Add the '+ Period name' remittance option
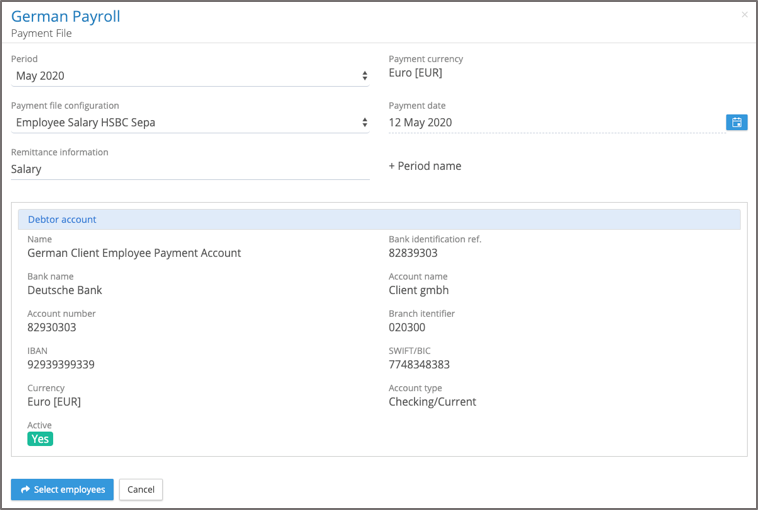The width and height of the screenshot is (758, 510). [425, 166]
